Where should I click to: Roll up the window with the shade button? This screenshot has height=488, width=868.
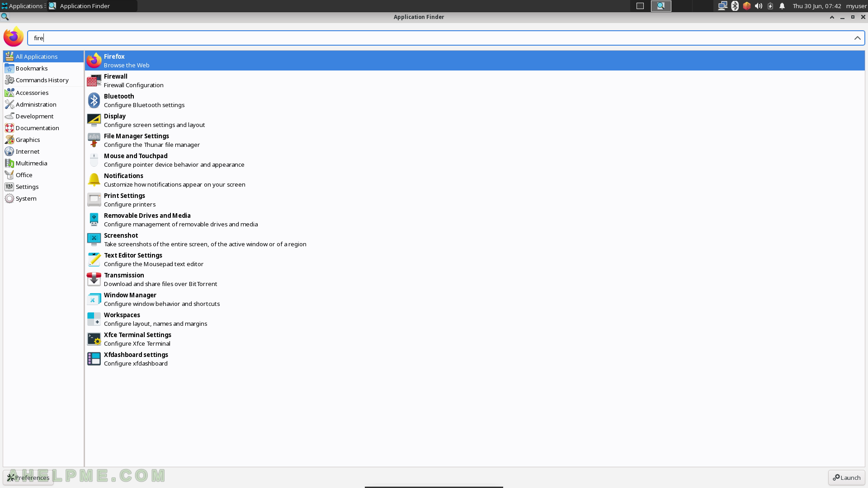(832, 17)
